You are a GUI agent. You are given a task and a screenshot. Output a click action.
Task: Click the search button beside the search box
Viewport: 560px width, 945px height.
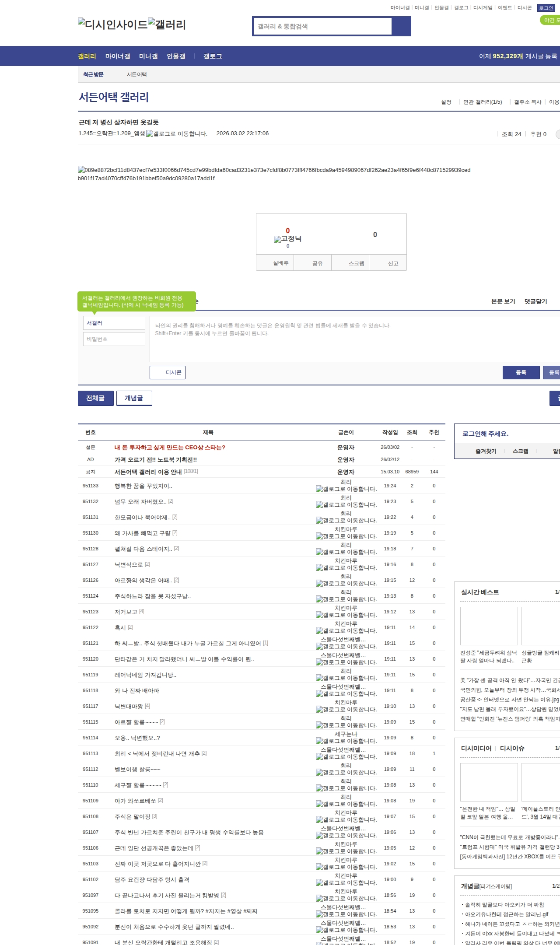point(401,26)
